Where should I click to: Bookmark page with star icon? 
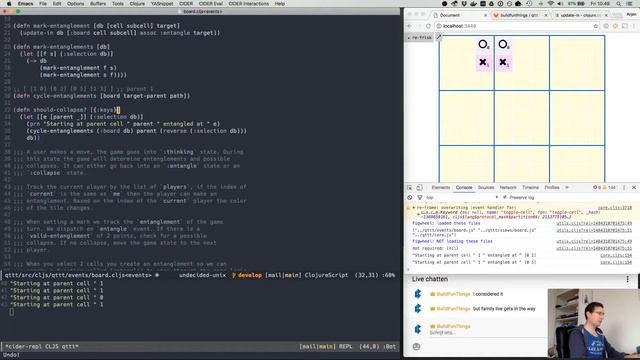[x=596, y=26]
